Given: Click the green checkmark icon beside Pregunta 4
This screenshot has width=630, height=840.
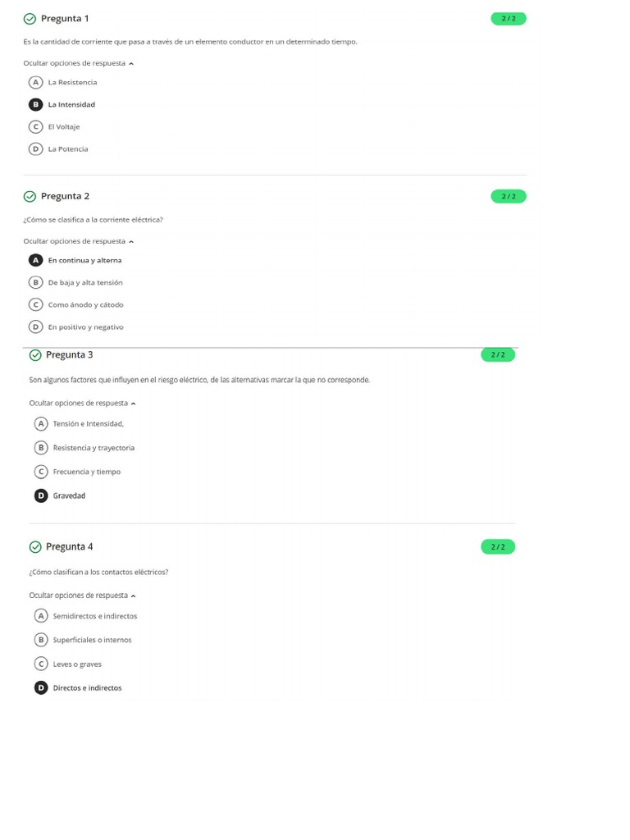Looking at the screenshot, I should [35, 547].
